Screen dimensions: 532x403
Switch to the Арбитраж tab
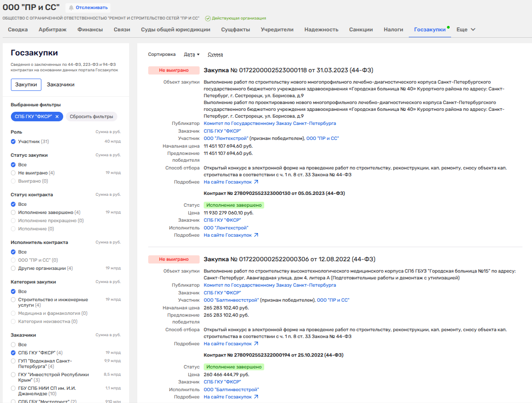pos(52,30)
